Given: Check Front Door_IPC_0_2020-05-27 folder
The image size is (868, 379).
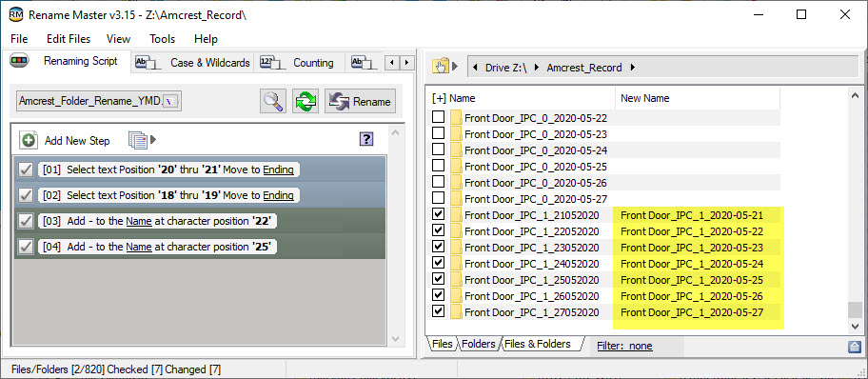Looking at the screenshot, I should 438,198.
